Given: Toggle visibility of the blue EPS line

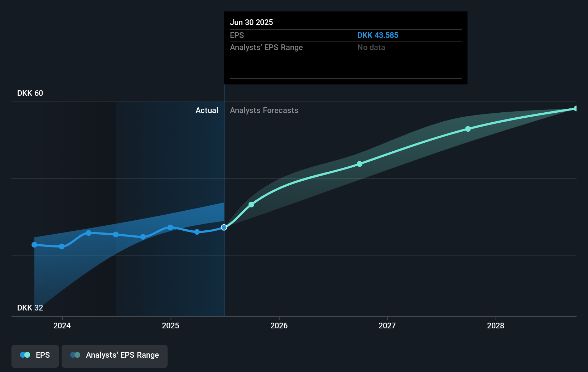Looking at the screenshot, I should (x=35, y=356).
